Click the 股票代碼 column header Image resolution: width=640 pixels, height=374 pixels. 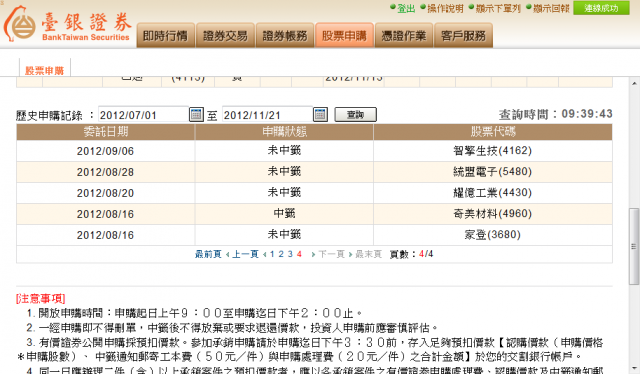[x=493, y=131]
